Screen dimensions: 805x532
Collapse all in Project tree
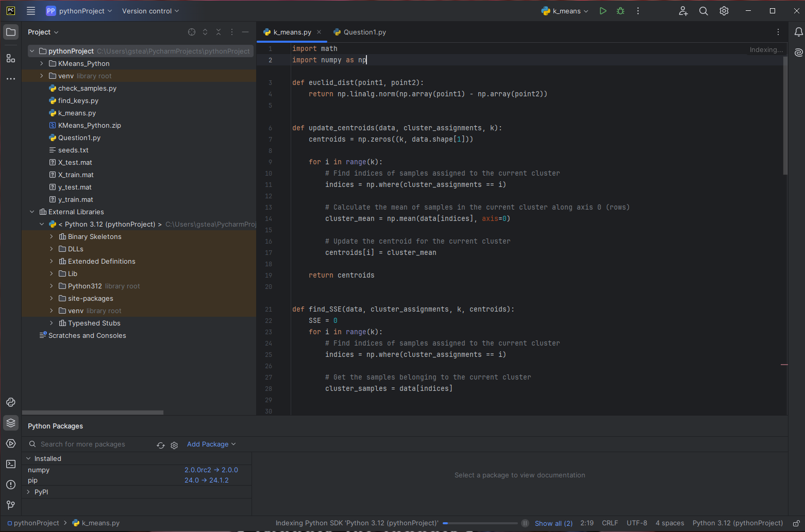[x=219, y=32]
